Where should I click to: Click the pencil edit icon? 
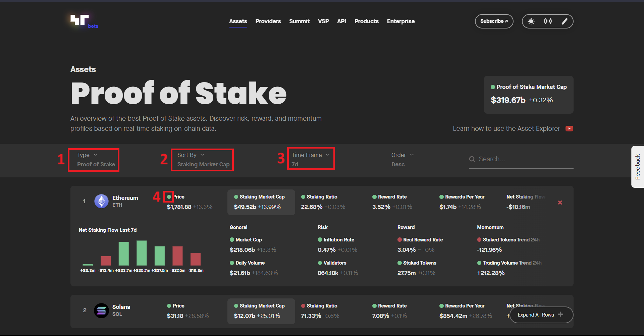pyautogui.click(x=565, y=21)
